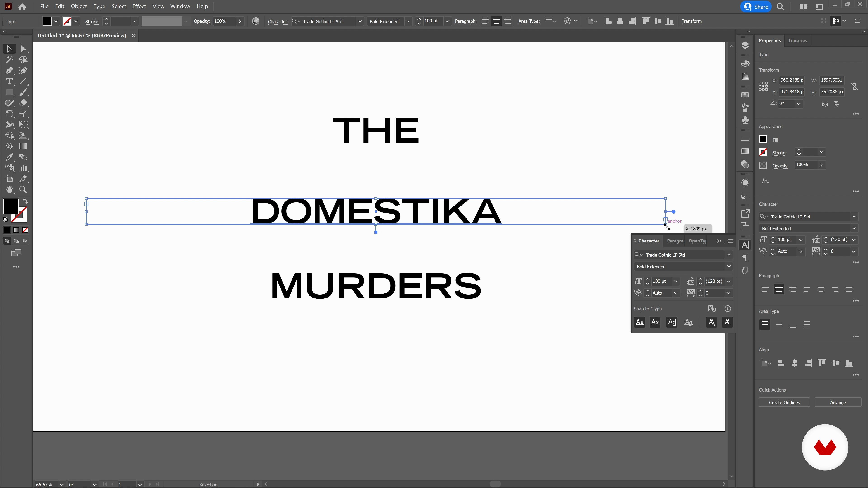868x488 pixels.
Task: Enable Snap to Baseline glyph option
Action: (639, 322)
